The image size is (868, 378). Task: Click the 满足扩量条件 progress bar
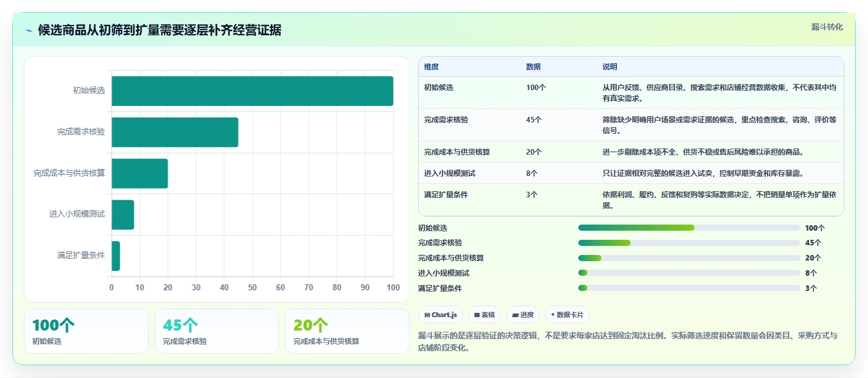pos(689,288)
